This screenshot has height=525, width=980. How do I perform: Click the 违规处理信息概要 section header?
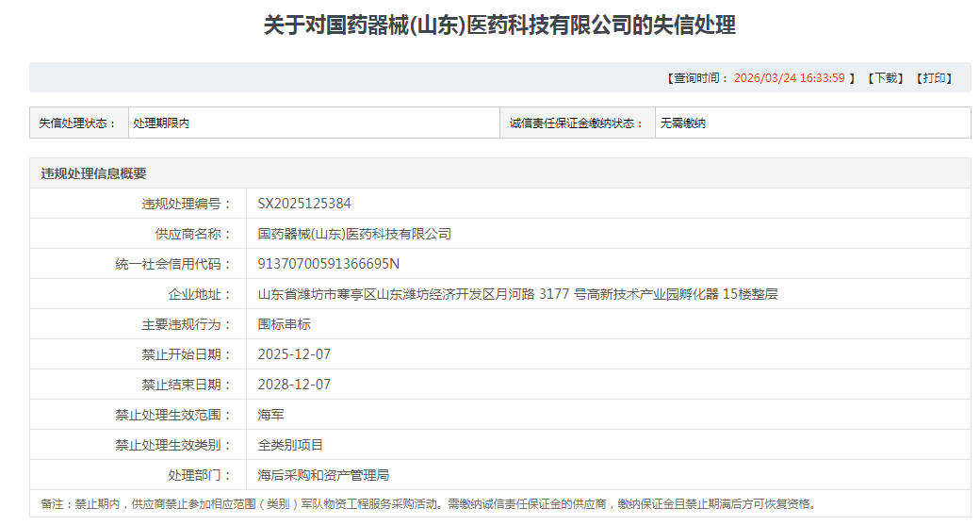click(x=93, y=173)
